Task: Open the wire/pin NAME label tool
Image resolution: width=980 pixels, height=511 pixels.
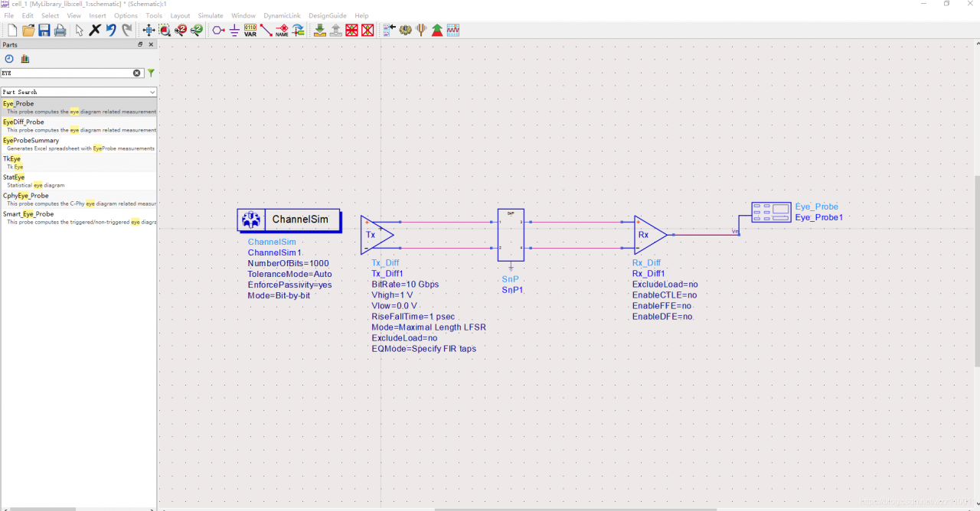Action: coord(282,31)
